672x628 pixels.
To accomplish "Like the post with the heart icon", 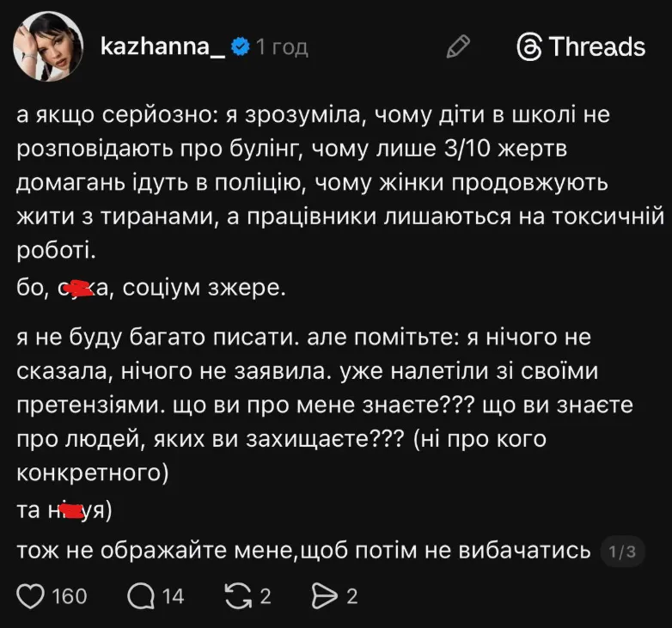I will point(32,594).
